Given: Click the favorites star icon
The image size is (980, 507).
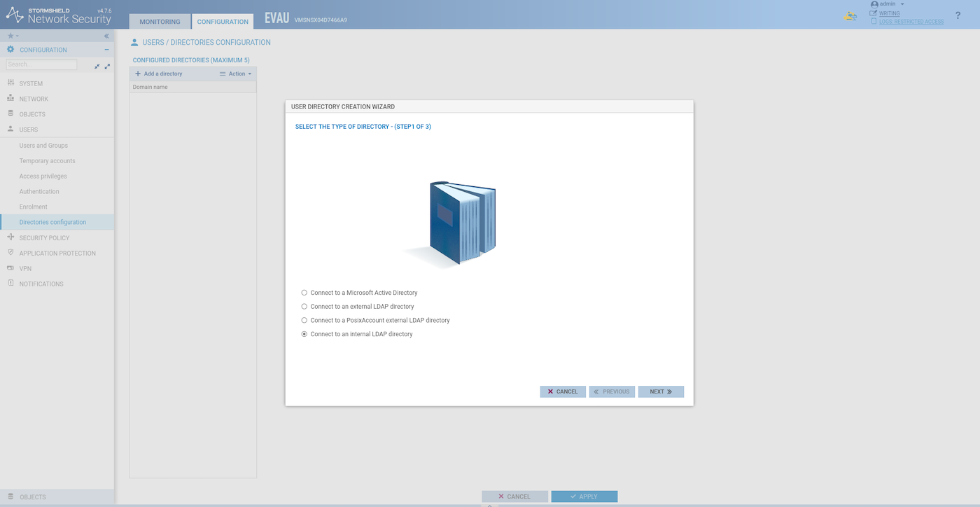Looking at the screenshot, I should (10, 36).
